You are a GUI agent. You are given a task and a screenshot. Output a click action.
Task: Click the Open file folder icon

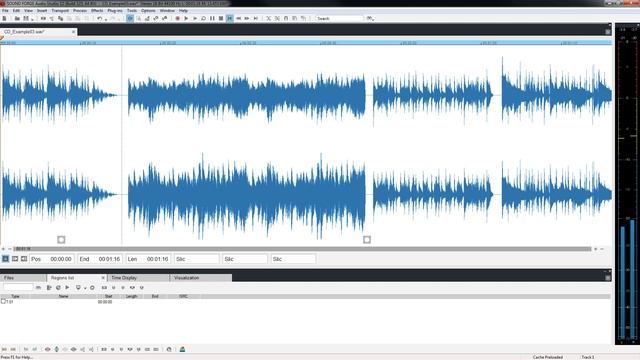click(x=17, y=18)
